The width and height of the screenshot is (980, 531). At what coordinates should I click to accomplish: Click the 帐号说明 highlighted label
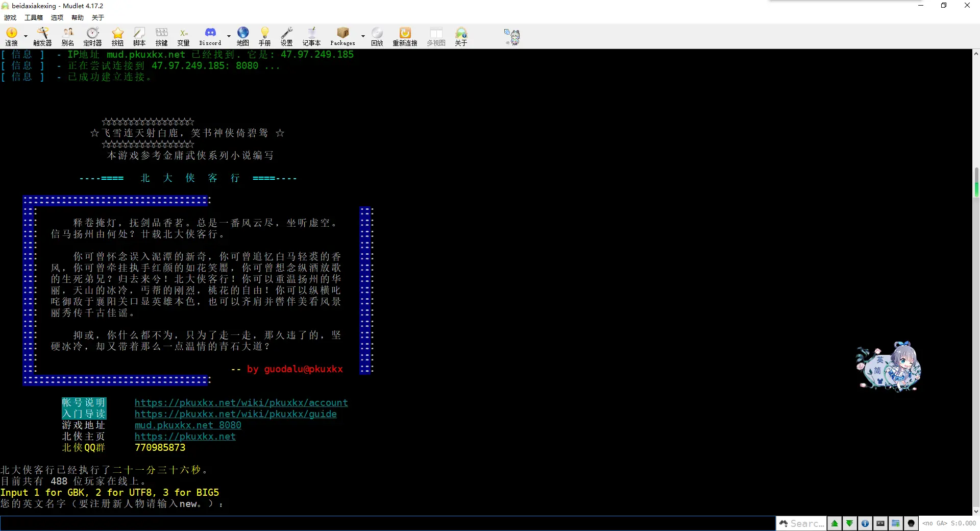tap(84, 403)
